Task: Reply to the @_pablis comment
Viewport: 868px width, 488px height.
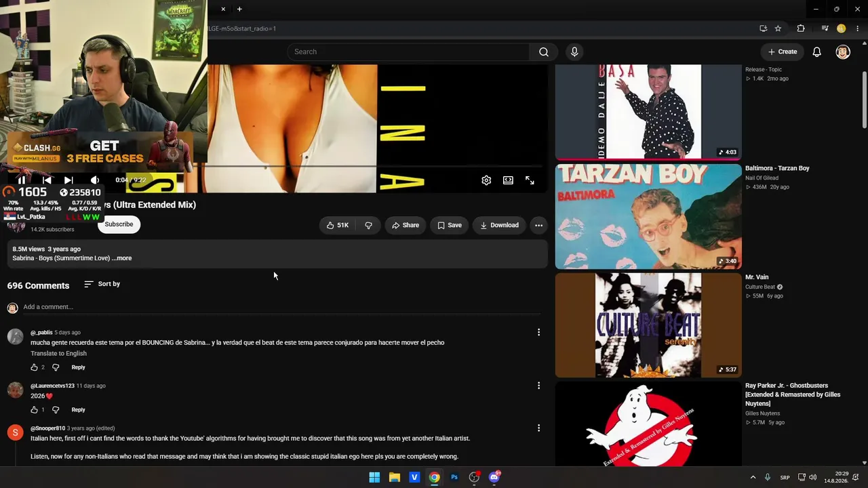Action: (78, 367)
